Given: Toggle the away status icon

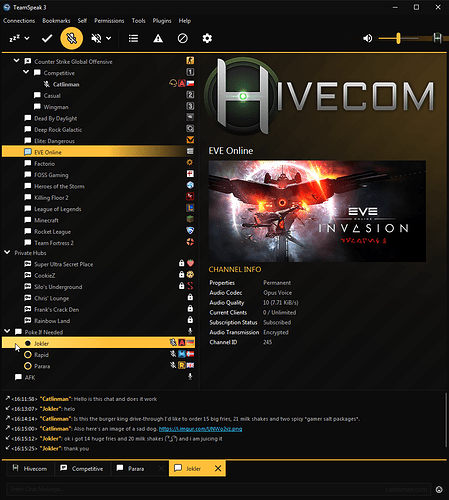Looking at the screenshot, I should point(14,38).
